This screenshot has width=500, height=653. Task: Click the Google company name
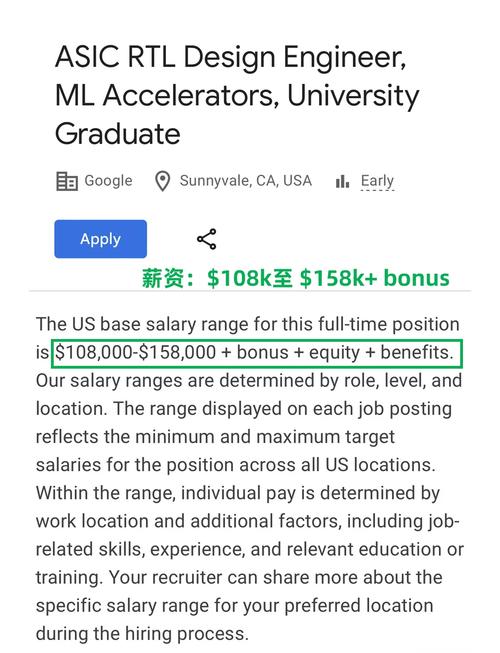(x=108, y=181)
